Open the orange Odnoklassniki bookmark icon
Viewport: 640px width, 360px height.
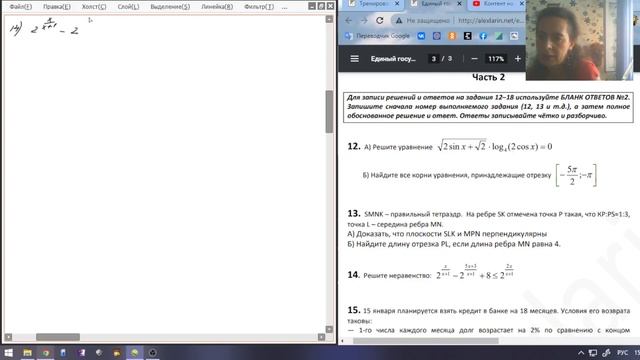click(x=452, y=36)
